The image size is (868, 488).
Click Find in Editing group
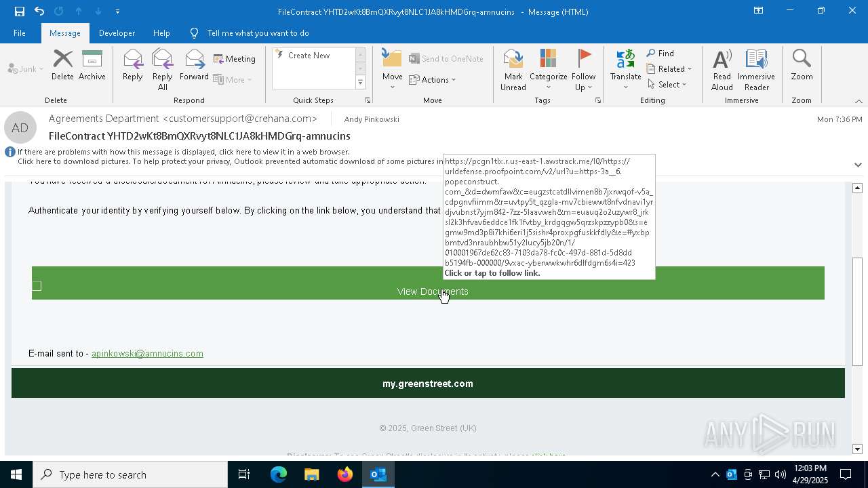click(x=660, y=53)
